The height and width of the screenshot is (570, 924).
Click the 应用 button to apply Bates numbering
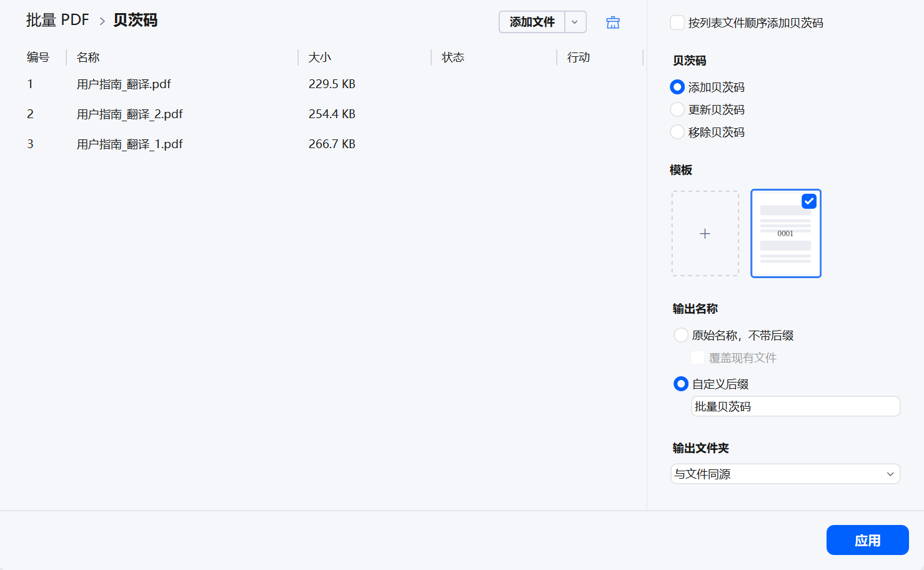[867, 540]
